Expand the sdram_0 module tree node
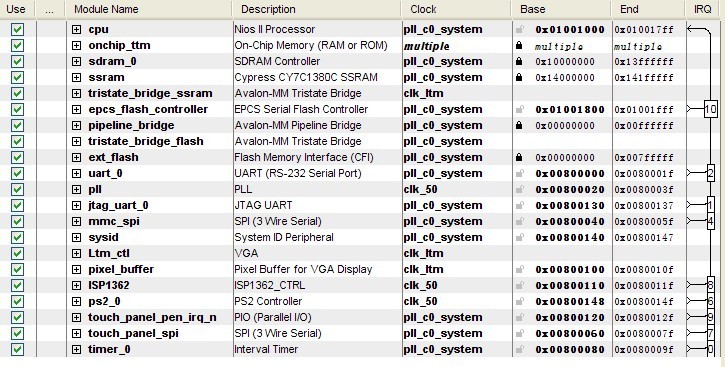Screen dimensions: 725x367 point(76,61)
